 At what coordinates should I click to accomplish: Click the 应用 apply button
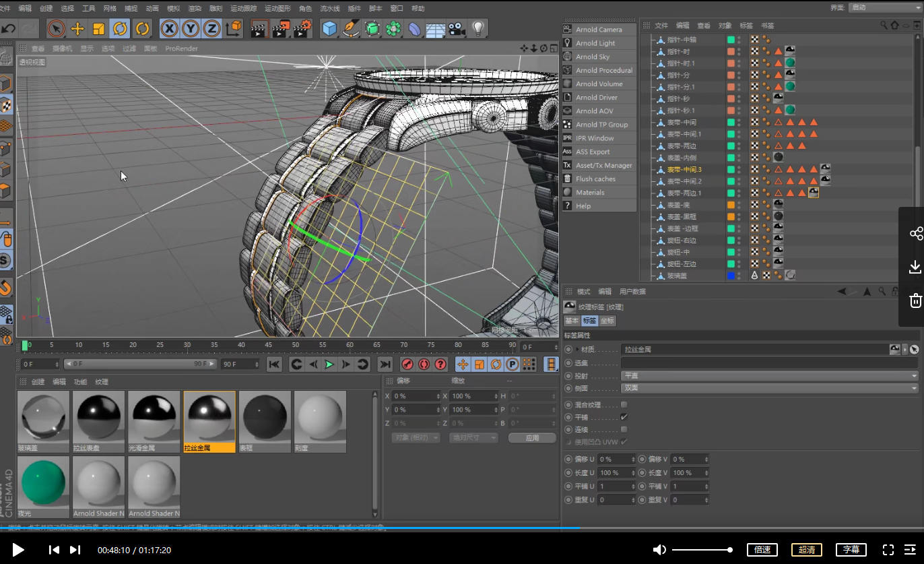pyautogui.click(x=532, y=437)
